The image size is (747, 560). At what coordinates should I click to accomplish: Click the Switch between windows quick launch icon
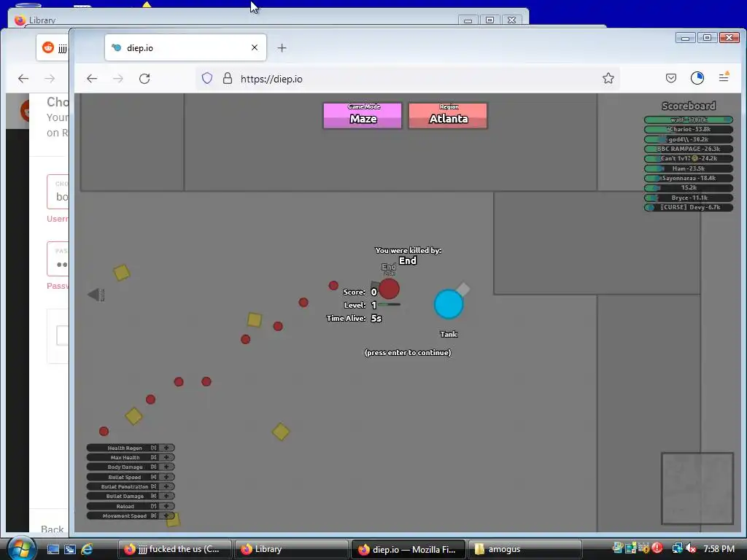[70, 549]
